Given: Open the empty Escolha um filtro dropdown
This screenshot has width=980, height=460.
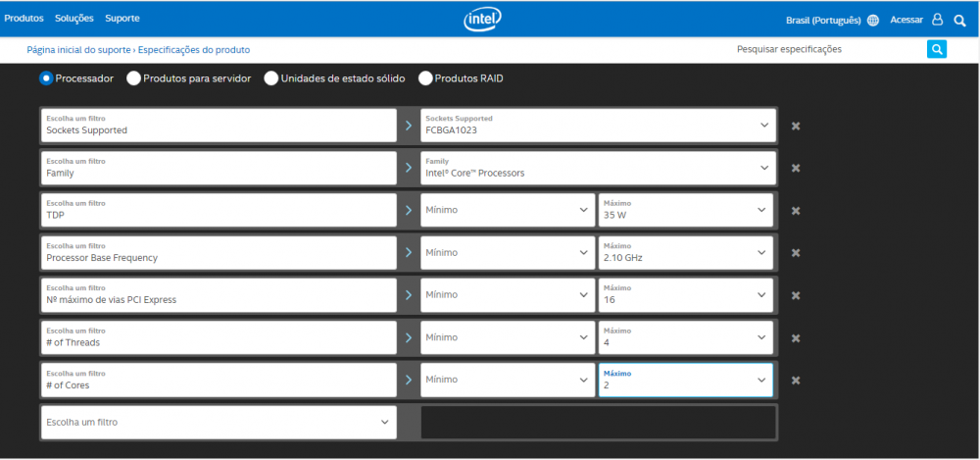Looking at the screenshot, I should point(219,423).
